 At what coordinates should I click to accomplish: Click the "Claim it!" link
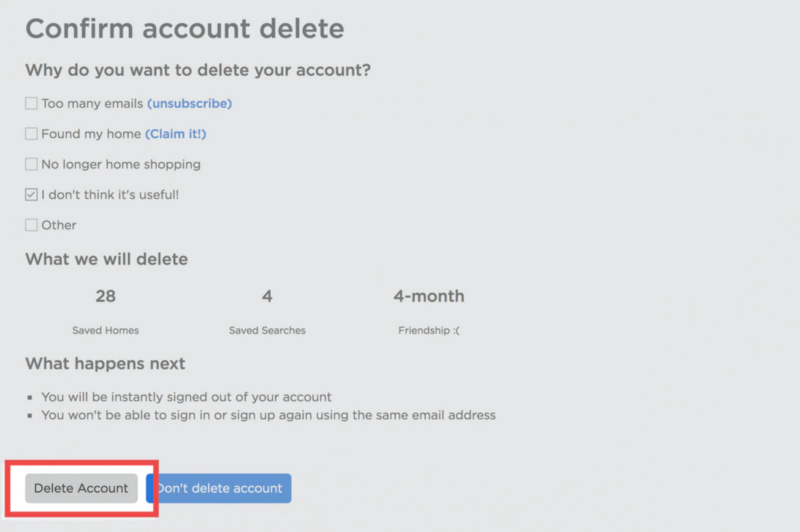pyautogui.click(x=175, y=133)
